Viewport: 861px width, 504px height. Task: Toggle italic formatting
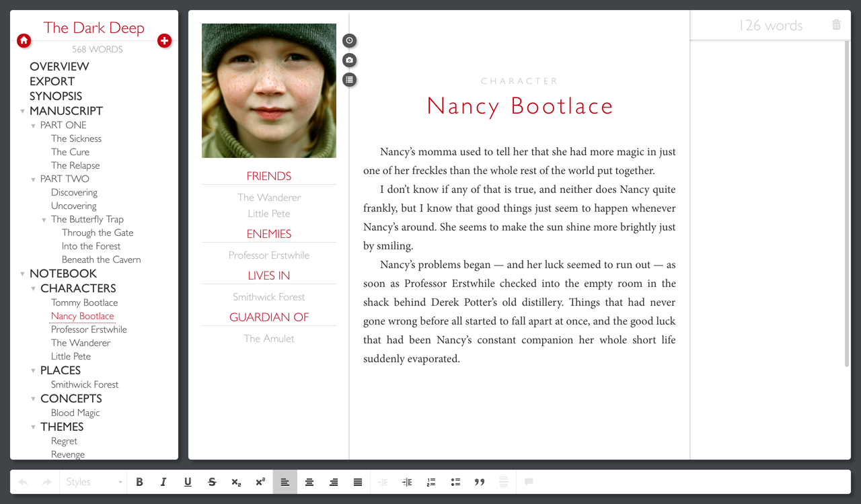tap(163, 482)
